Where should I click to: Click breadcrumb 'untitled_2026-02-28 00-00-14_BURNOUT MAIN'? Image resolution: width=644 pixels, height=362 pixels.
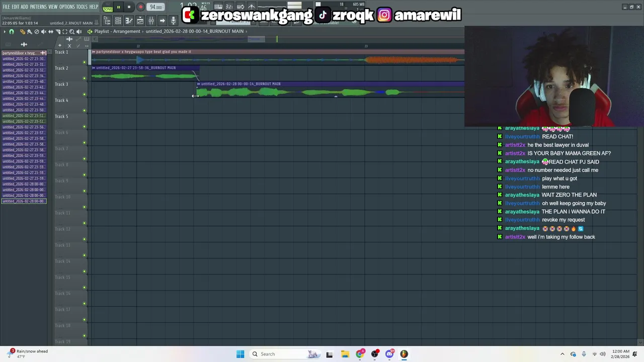tap(195, 31)
